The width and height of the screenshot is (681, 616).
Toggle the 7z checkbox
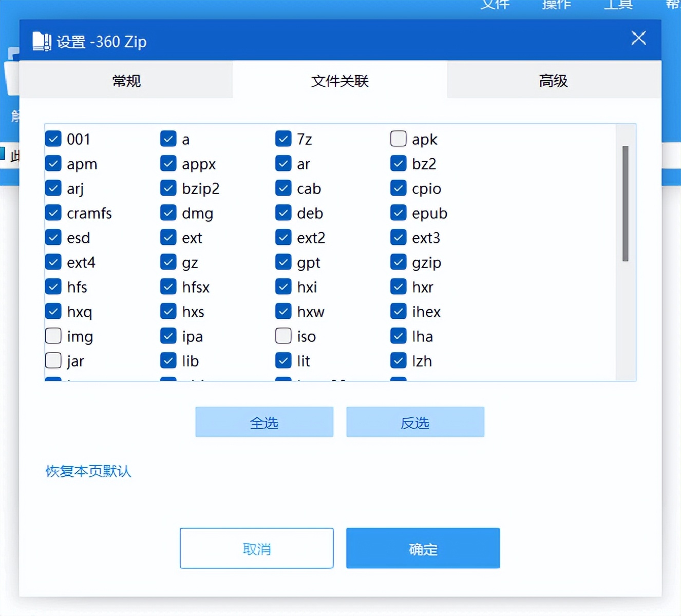click(x=283, y=139)
